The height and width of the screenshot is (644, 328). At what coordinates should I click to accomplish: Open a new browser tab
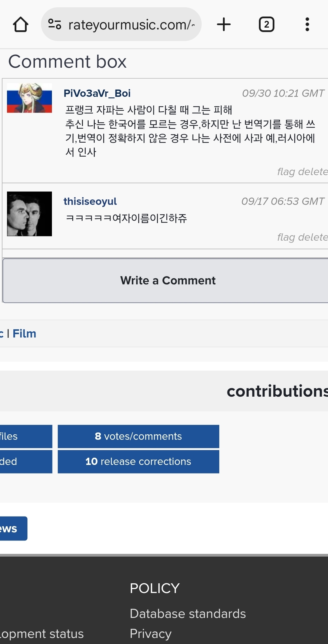click(224, 25)
